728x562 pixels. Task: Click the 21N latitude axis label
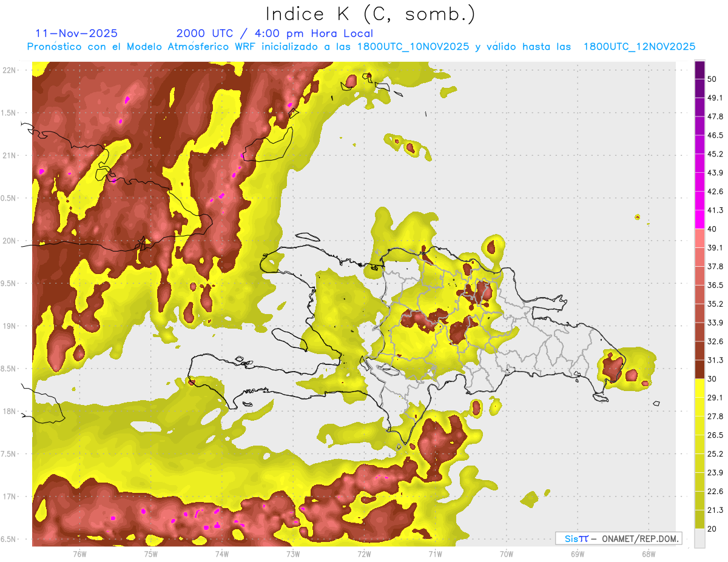(x=10, y=156)
